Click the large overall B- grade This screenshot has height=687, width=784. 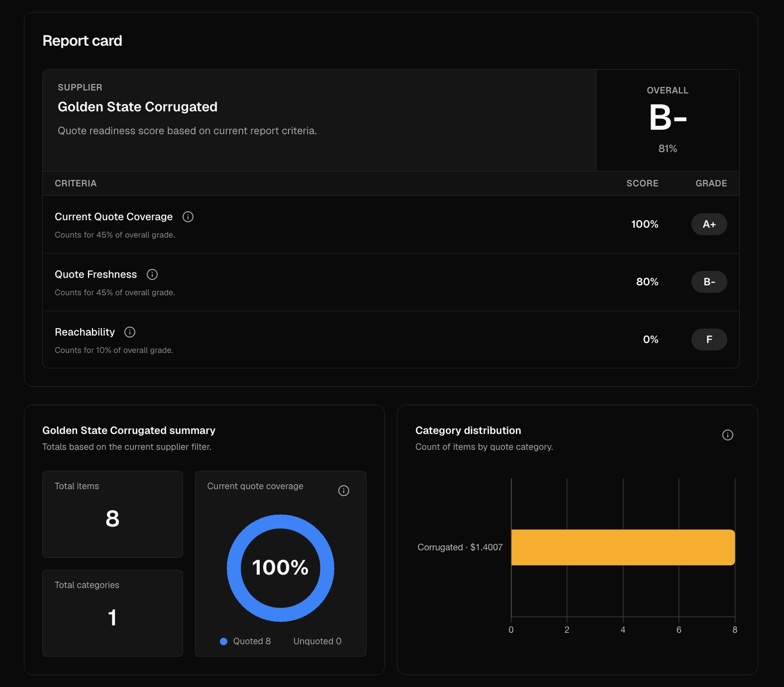(668, 118)
